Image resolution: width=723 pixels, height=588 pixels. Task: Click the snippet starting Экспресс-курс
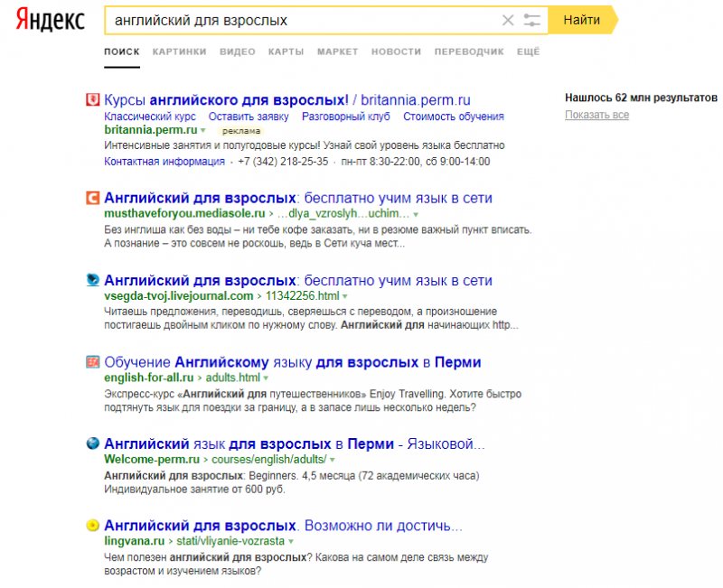pyautogui.click(x=313, y=401)
